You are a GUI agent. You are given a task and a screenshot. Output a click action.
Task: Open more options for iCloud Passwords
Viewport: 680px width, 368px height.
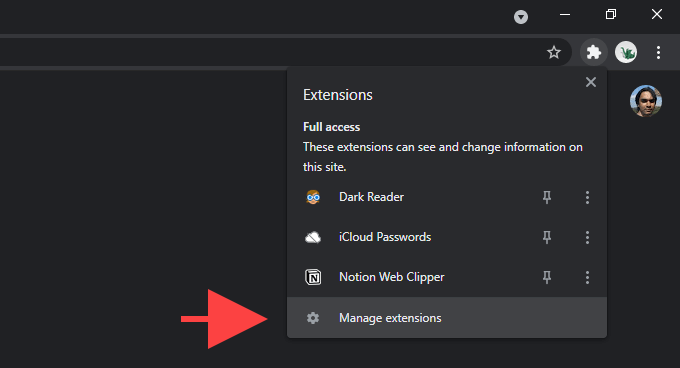(x=587, y=237)
